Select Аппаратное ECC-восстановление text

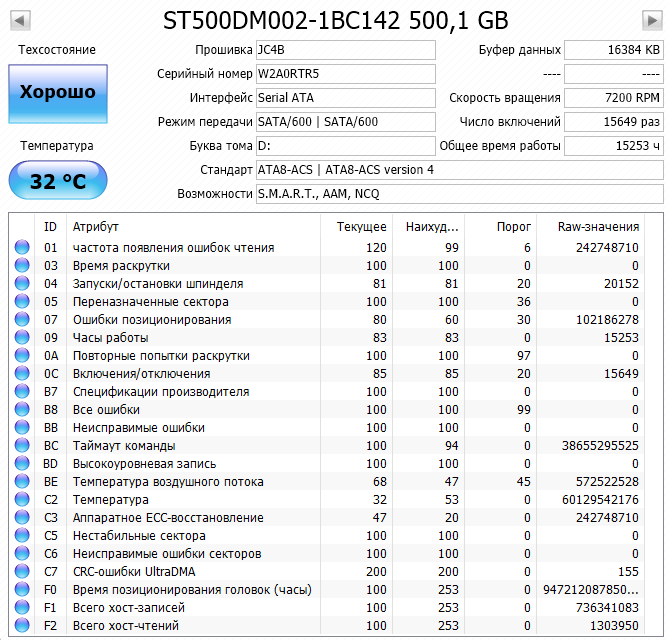point(168,518)
